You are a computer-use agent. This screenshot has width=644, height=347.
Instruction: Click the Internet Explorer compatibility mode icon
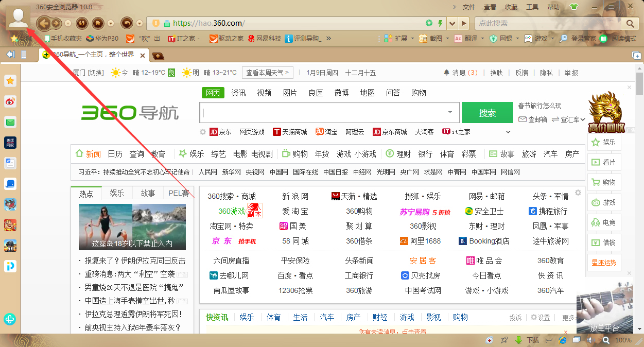click(x=563, y=340)
